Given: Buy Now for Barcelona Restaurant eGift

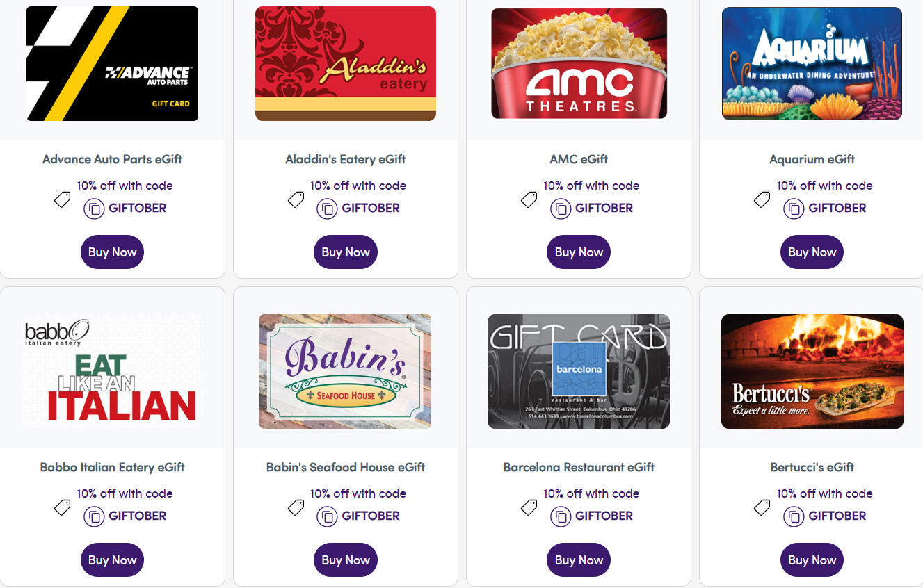Looking at the screenshot, I should pyautogui.click(x=578, y=560).
